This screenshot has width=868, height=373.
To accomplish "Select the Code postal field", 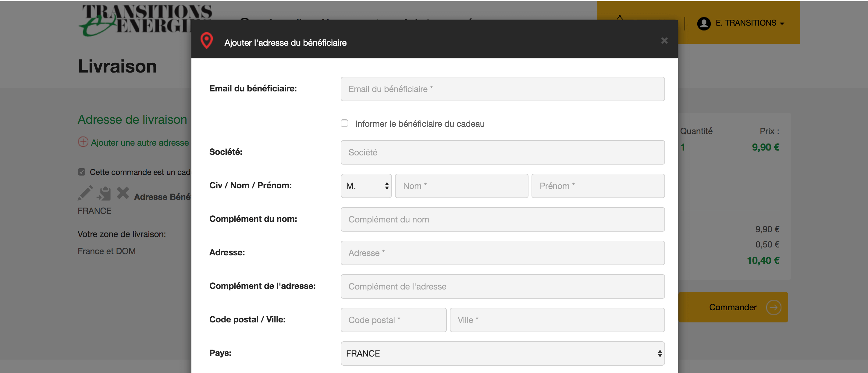I will click(393, 320).
